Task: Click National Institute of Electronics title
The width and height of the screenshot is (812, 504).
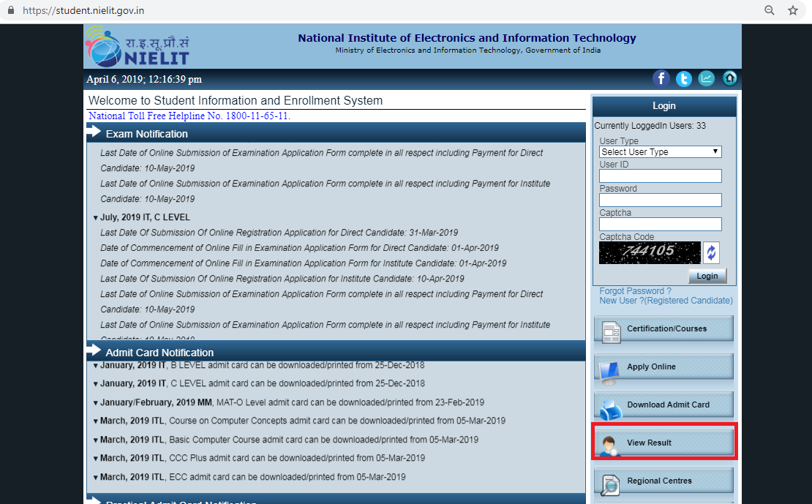Action: [467, 38]
